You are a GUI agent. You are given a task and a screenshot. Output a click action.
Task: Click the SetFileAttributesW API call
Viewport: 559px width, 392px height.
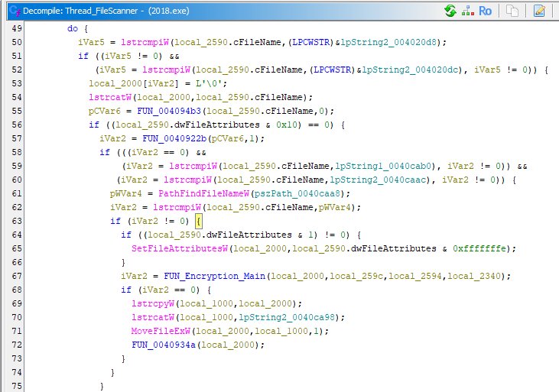click(x=180, y=248)
